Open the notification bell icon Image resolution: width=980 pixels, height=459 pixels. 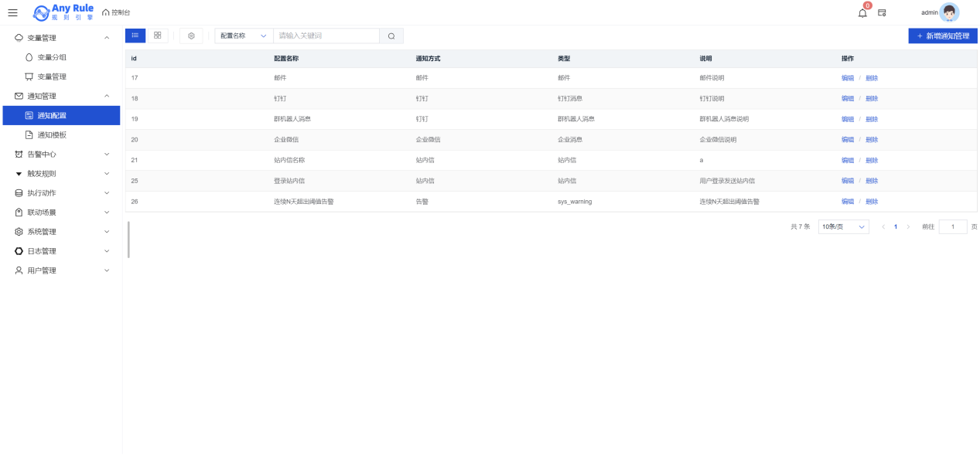[x=862, y=12]
